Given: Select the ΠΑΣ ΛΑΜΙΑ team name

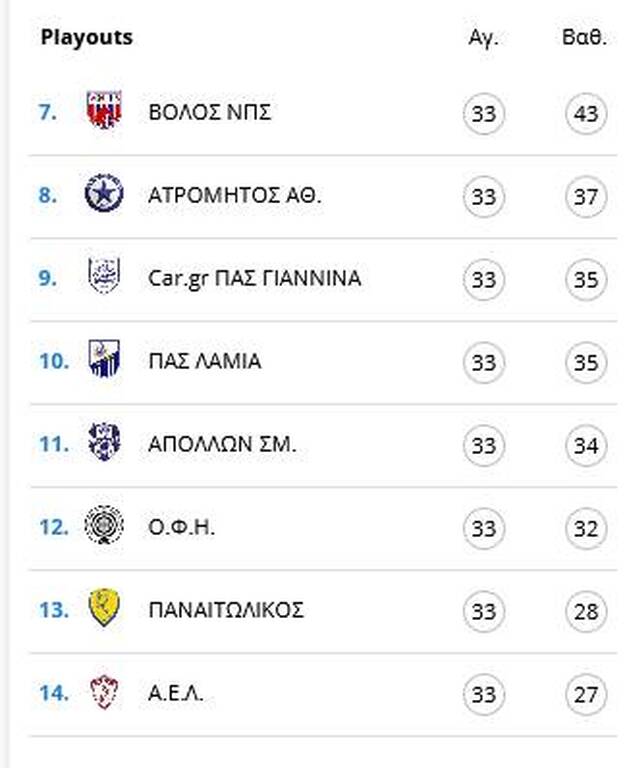Looking at the screenshot, I should (205, 361).
